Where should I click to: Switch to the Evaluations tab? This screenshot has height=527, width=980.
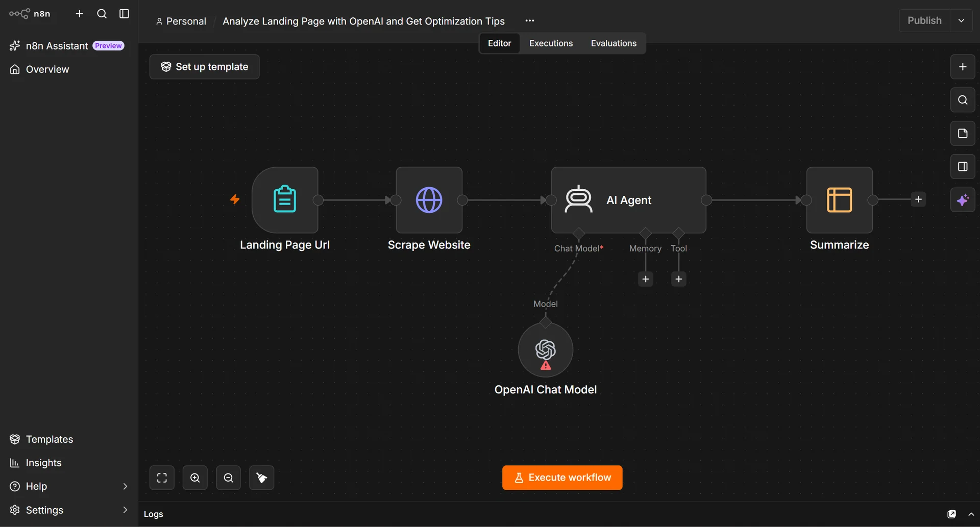click(x=614, y=43)
